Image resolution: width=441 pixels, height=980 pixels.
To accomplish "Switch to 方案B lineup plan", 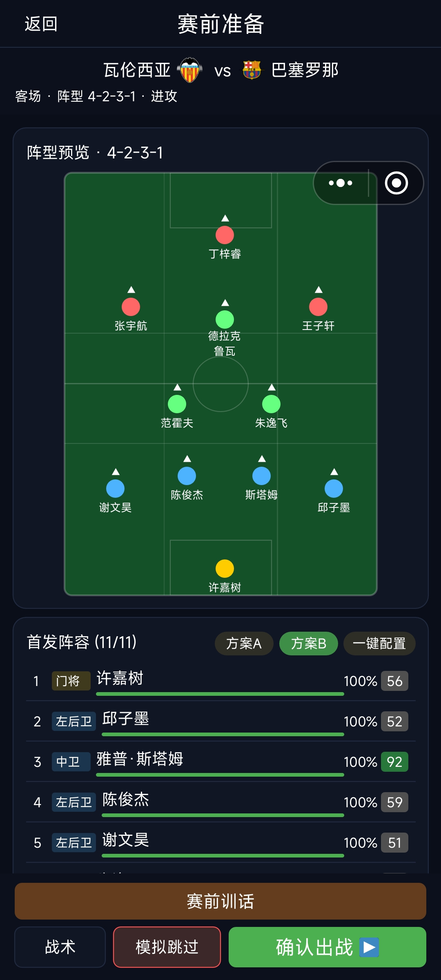I will [308, 644].
